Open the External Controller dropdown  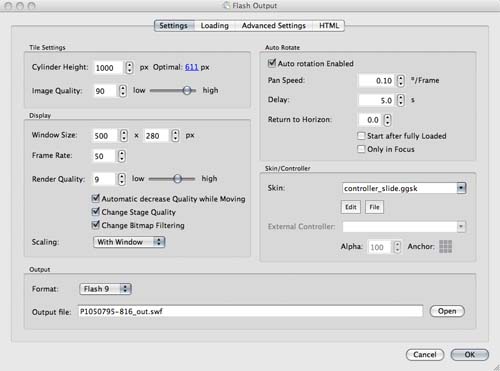(404, 227)
